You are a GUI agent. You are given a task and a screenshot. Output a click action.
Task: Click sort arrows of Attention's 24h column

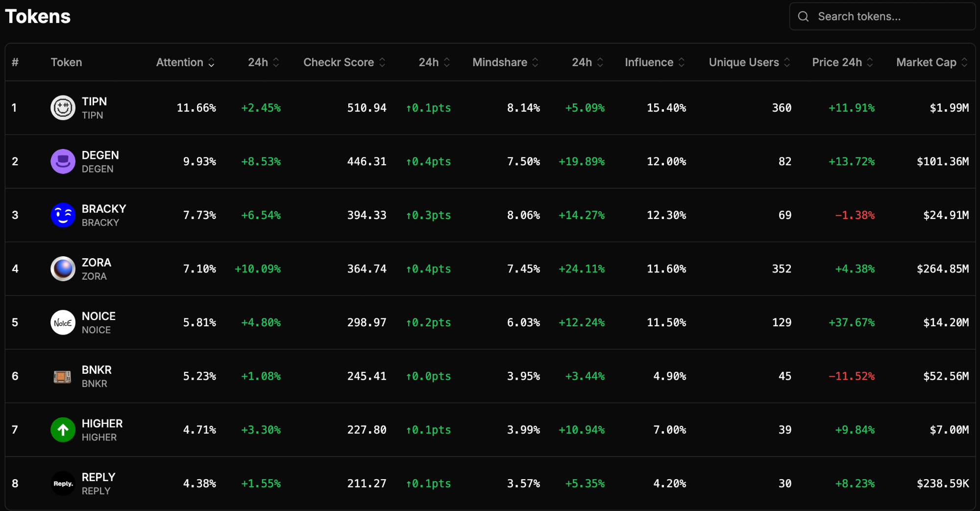276,63
